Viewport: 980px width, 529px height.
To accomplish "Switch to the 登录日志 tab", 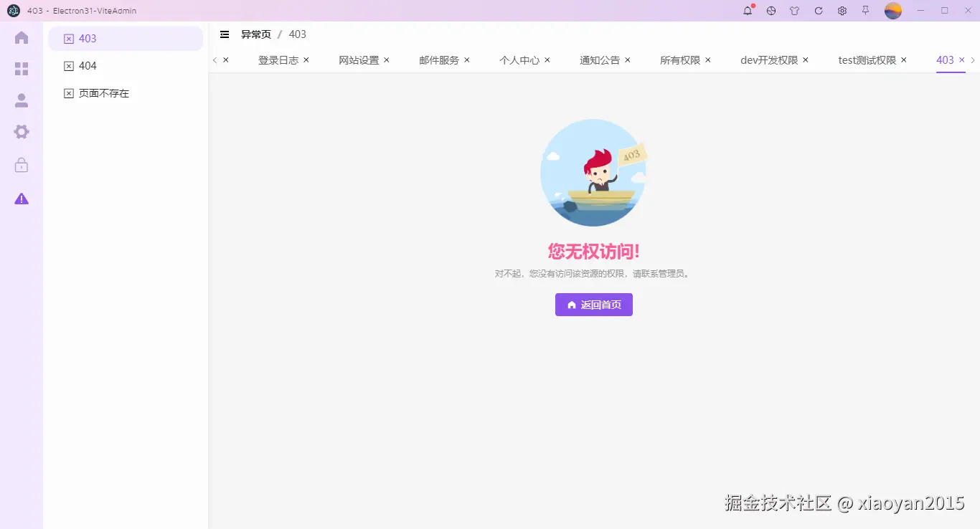I will point(275,60).
